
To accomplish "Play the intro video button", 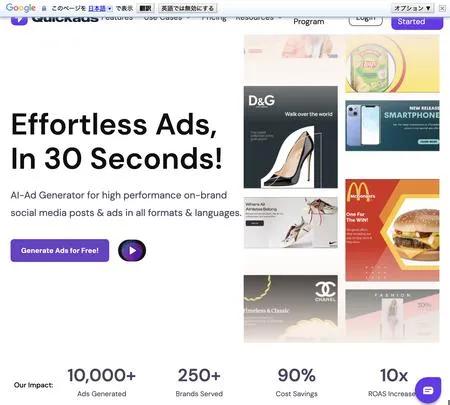I will (x=132, y=250).
